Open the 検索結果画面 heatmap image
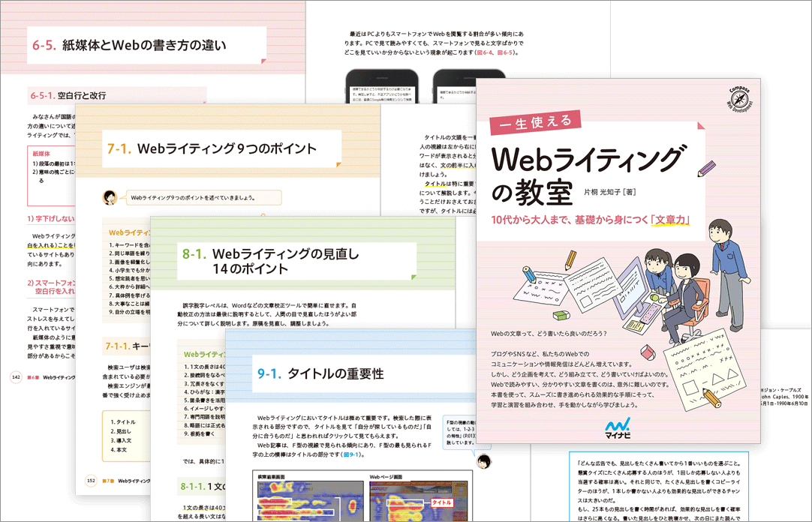 (309, 501)
